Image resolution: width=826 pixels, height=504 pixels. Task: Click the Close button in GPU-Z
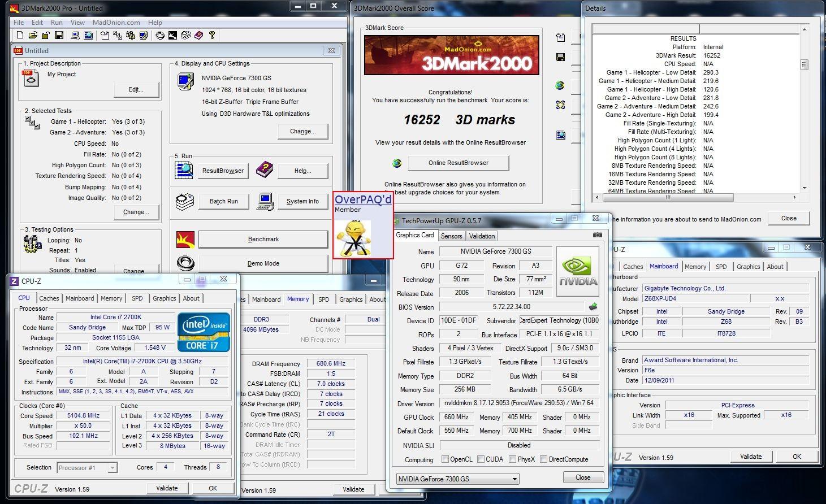583,477
